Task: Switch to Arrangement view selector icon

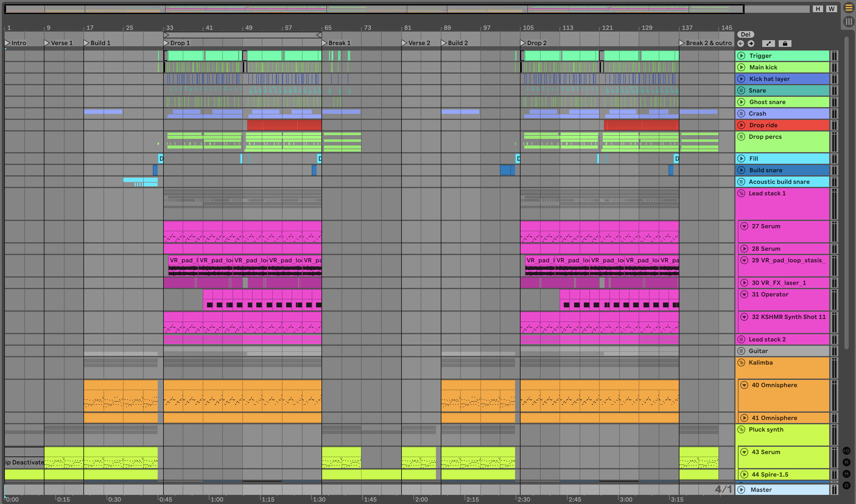Action: 848,8
